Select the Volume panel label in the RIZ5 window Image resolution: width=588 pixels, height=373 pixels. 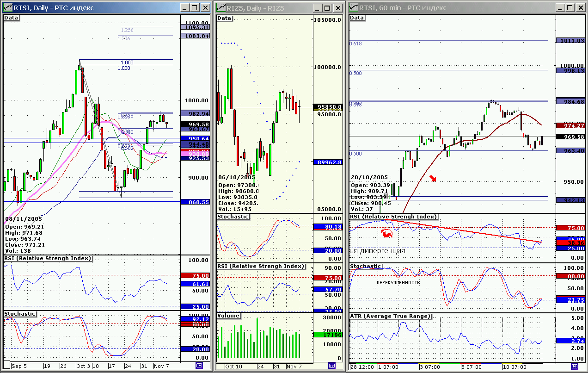click(x=229, y=316)
